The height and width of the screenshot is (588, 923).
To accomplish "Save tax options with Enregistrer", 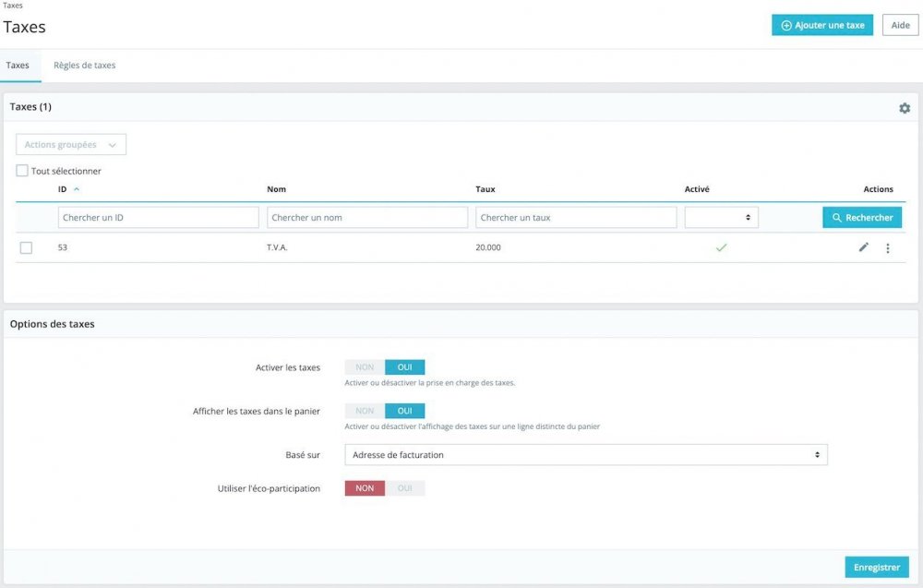I will (877, 567).
